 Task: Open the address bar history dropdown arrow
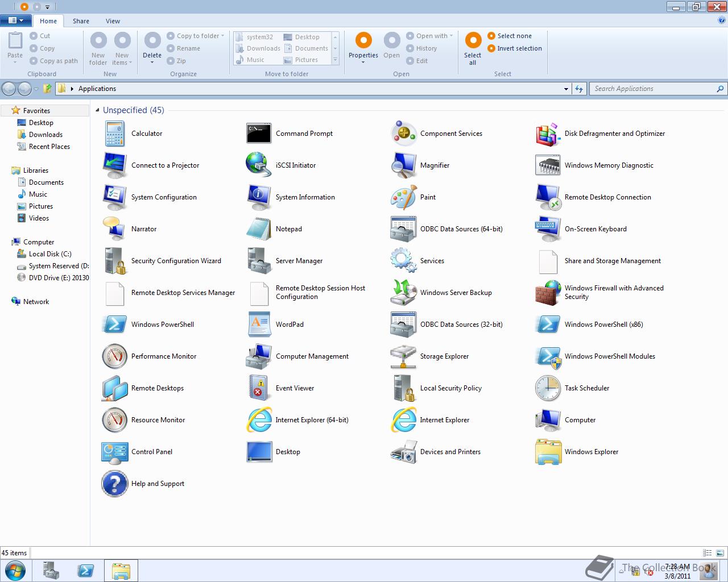pos(566,89)
